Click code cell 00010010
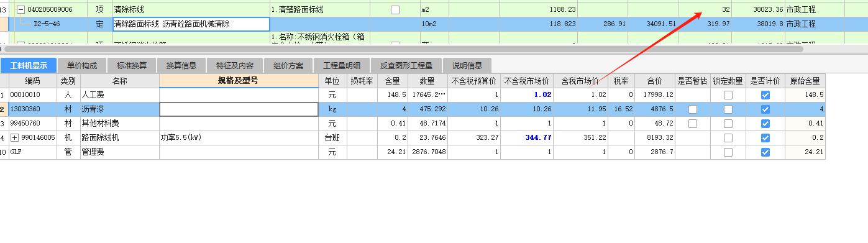The width and height of the screenshot is (868, 243). 32,95
